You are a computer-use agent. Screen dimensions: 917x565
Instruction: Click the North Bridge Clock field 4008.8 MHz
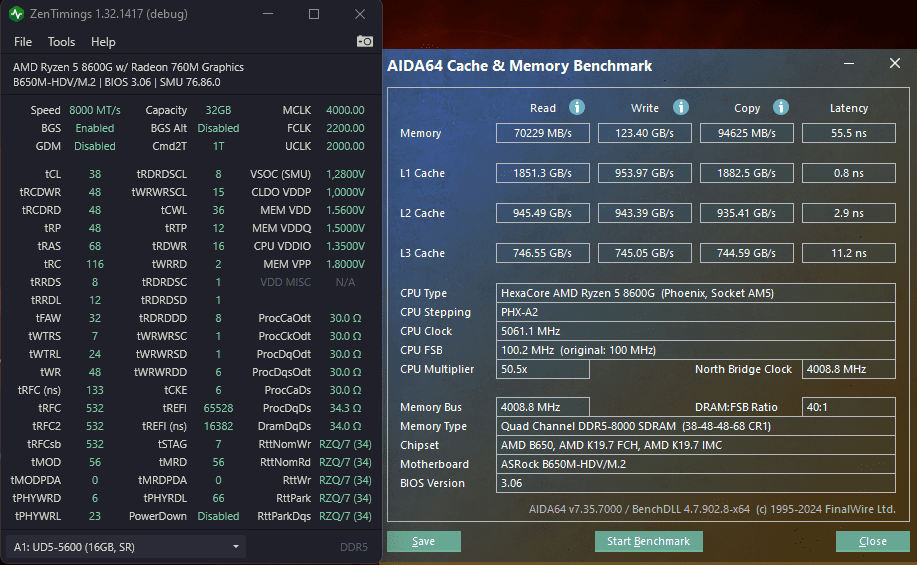coord(849,369)
